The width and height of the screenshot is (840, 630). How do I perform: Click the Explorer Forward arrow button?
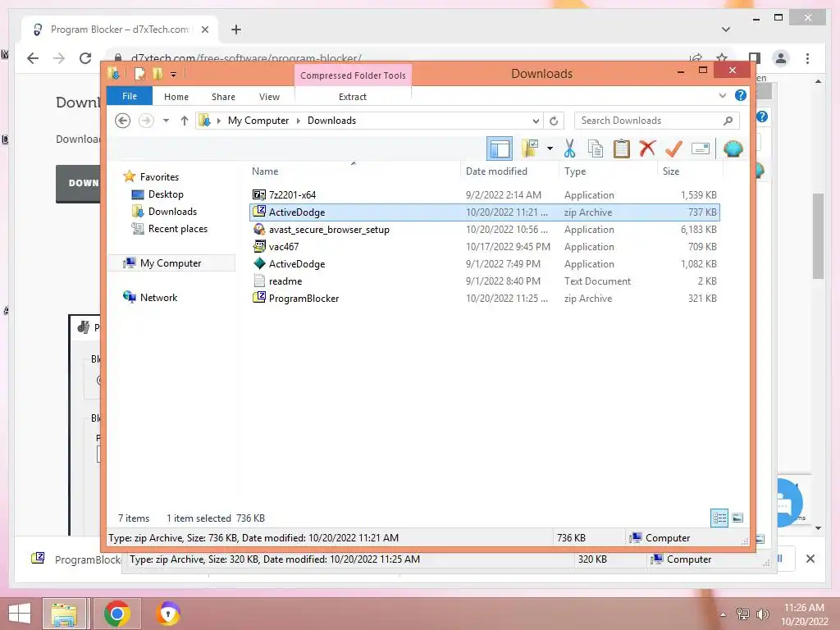(x=146, y=121)
